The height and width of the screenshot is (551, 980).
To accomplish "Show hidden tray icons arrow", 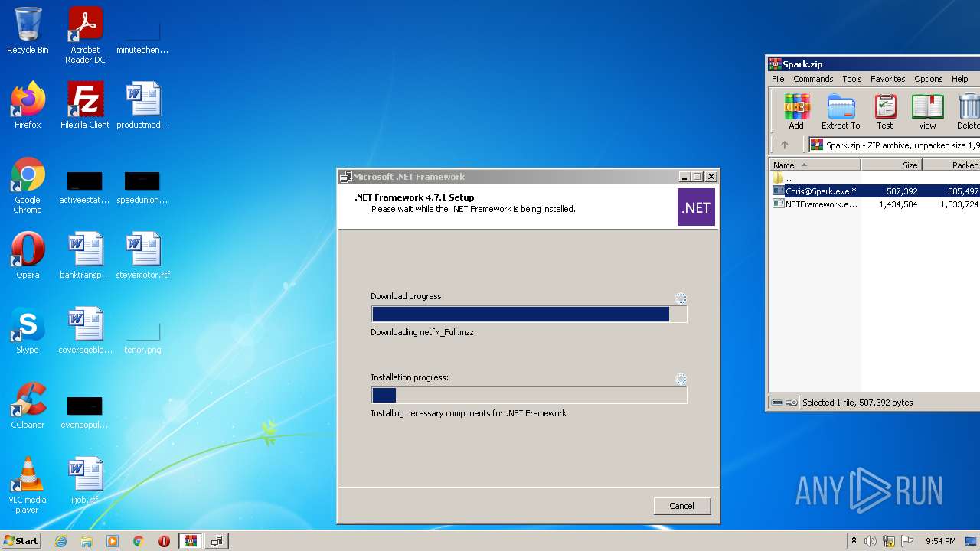I will [854, 541].
